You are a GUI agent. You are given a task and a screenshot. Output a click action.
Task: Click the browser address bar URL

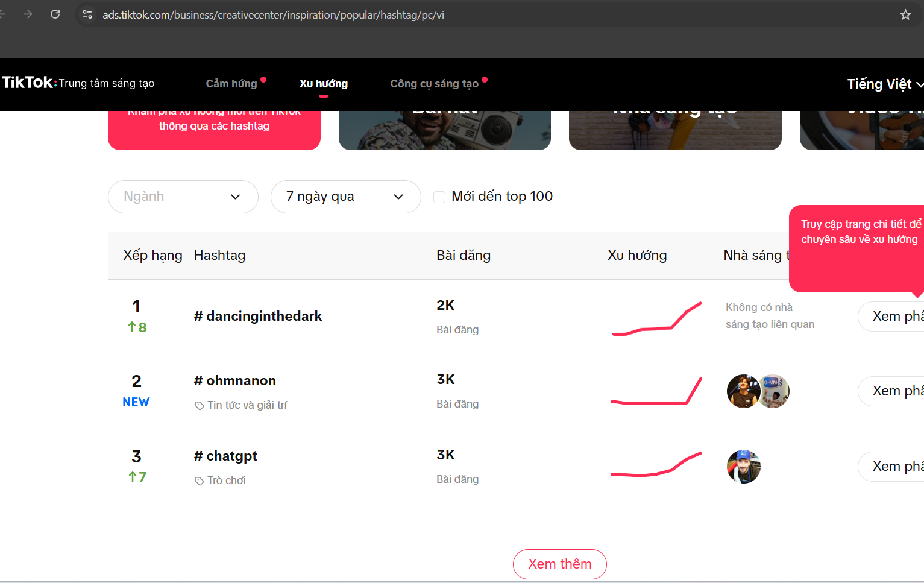[273, 14]
